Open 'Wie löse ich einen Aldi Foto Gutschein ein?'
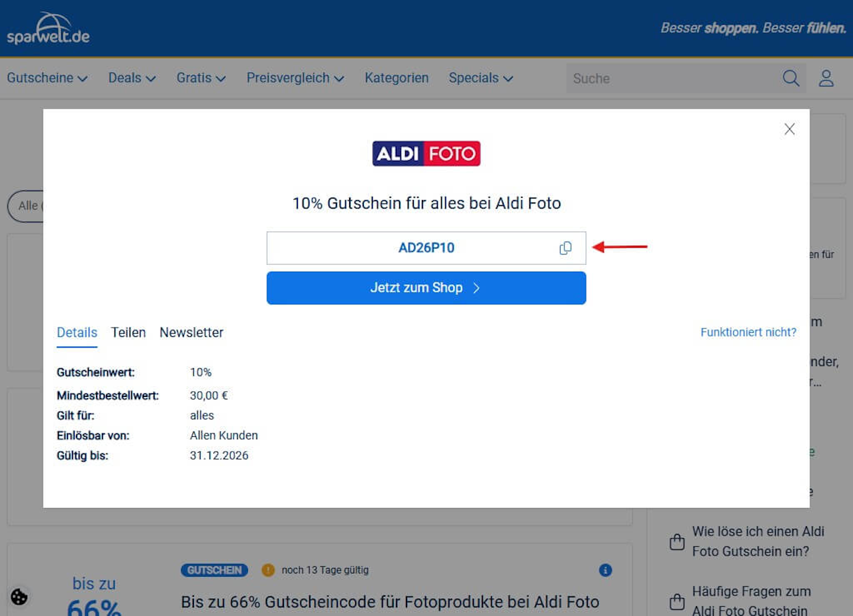Screen dimensions: 853x616 [x=758, y=541]
